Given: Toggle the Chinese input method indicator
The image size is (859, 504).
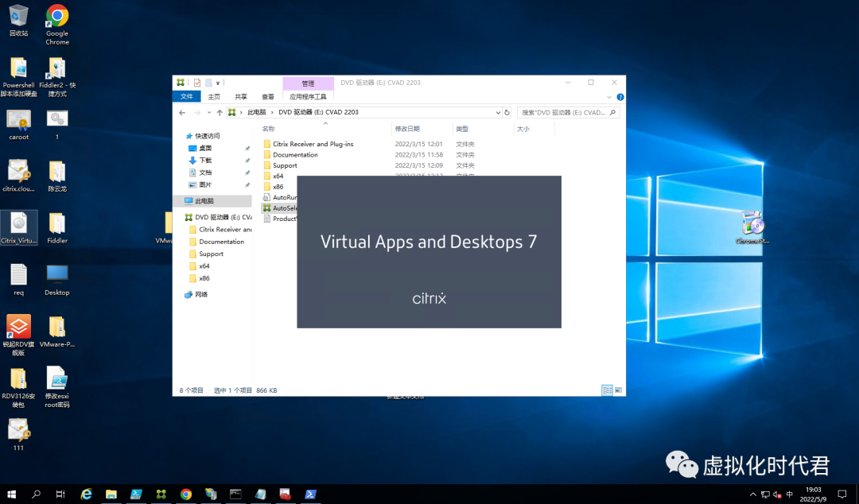Looking at the screenshot, I should coord(790,494).
